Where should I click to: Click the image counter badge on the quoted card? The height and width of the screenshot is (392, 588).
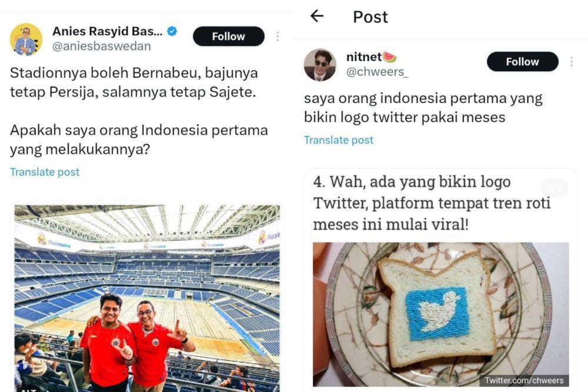pos(554,187)
